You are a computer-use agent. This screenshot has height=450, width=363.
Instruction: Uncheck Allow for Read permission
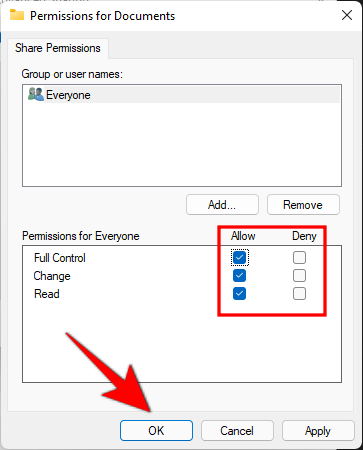pos(240,293)
